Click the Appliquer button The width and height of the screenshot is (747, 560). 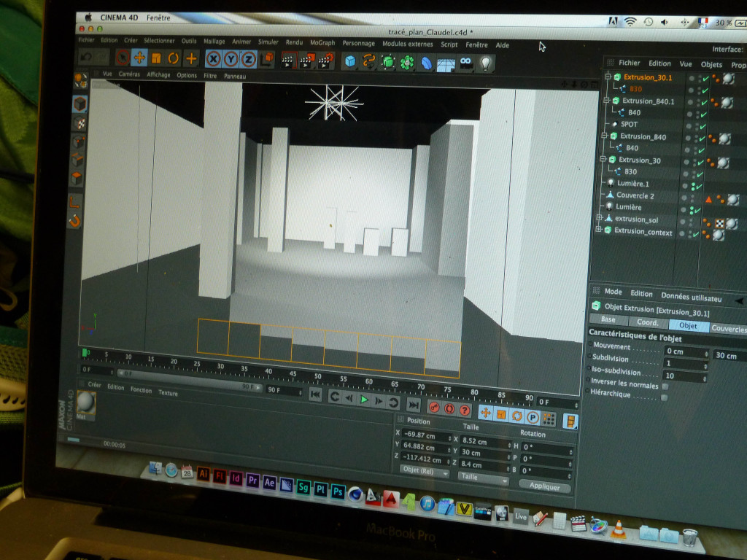click(x=544, y=486)
